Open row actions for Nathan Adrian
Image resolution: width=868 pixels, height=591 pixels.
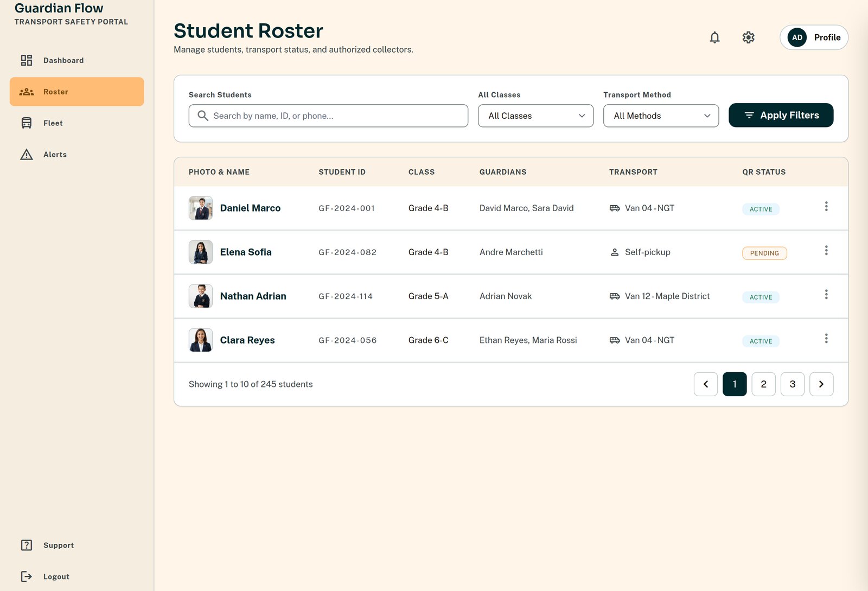[826, 294]
